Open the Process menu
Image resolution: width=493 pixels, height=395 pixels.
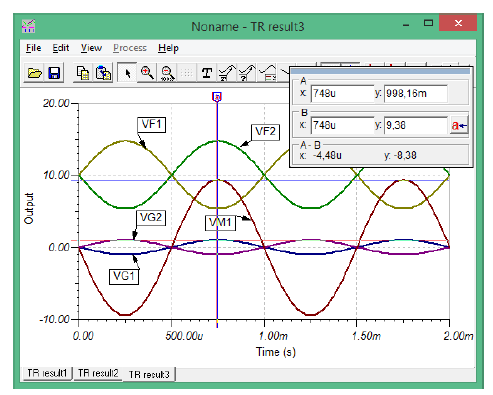point(130,48)
